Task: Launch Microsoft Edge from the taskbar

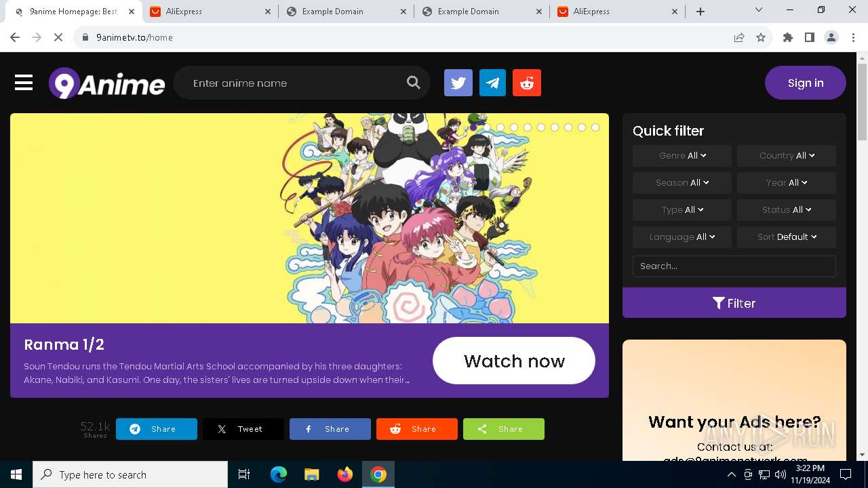Action: [x=279, y=474]
